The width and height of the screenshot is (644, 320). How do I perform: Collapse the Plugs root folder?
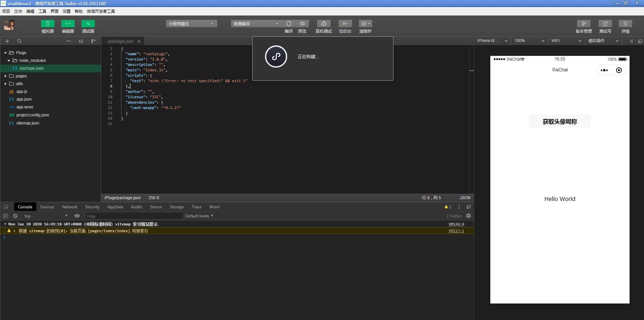tap(5, 53)
